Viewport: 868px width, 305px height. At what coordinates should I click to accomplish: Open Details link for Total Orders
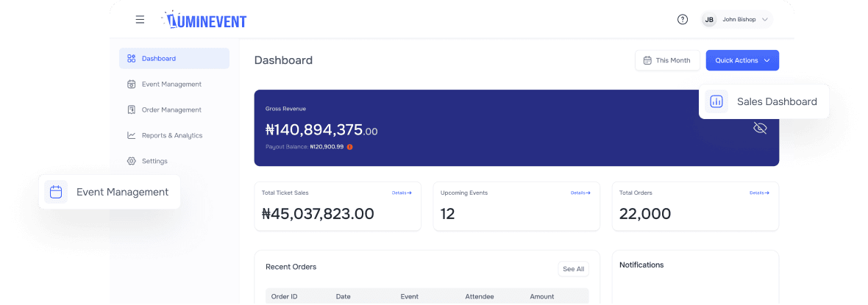click(759, 193)
